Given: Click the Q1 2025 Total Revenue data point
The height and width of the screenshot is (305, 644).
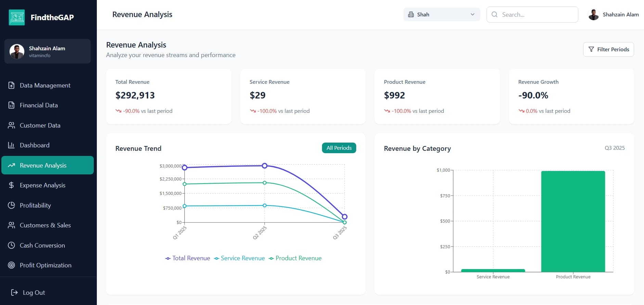Looking at the screenshot, I should [x=185, y=168].
